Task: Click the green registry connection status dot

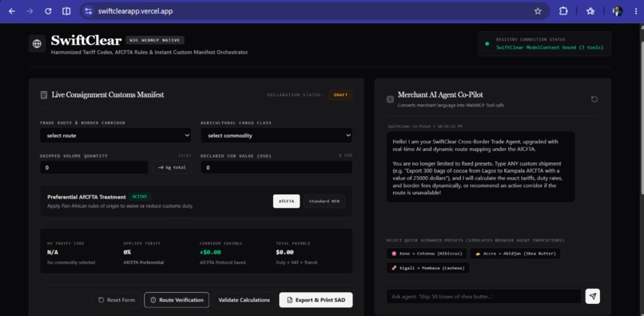Action: coord(487,44)
